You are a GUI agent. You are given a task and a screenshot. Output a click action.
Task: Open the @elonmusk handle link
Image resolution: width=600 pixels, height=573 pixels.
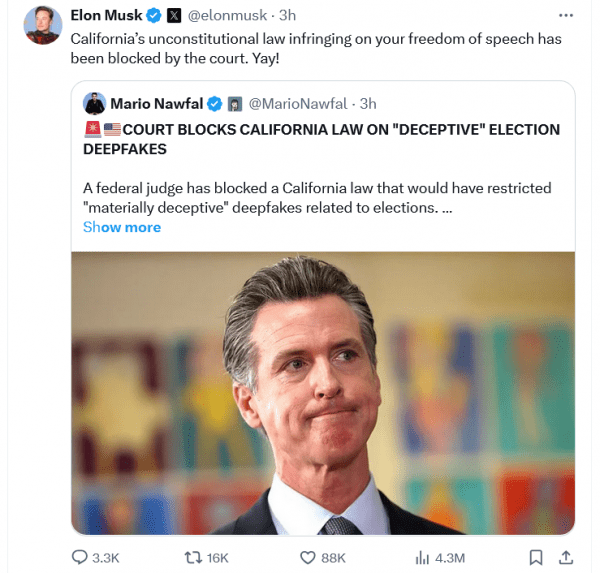pos(228,16)
